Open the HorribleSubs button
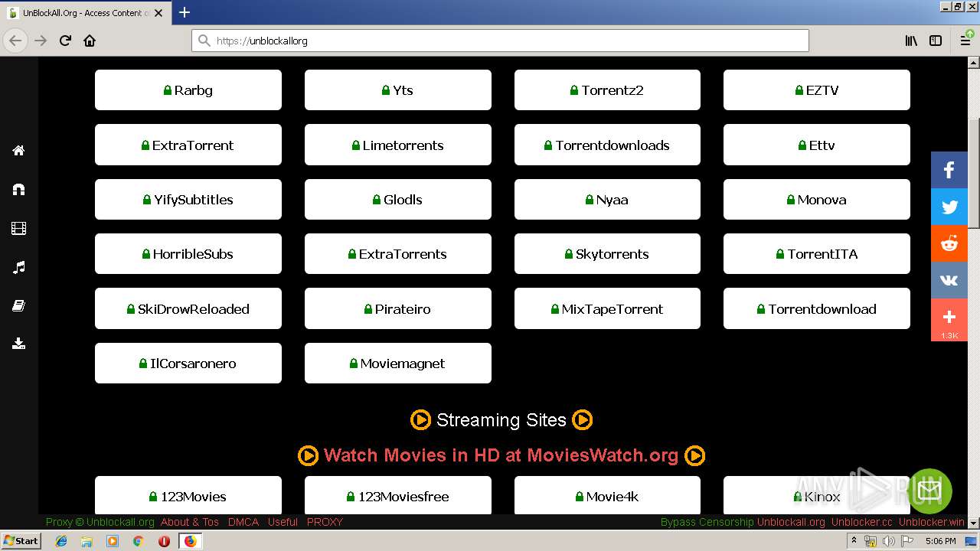 point(188,254)
